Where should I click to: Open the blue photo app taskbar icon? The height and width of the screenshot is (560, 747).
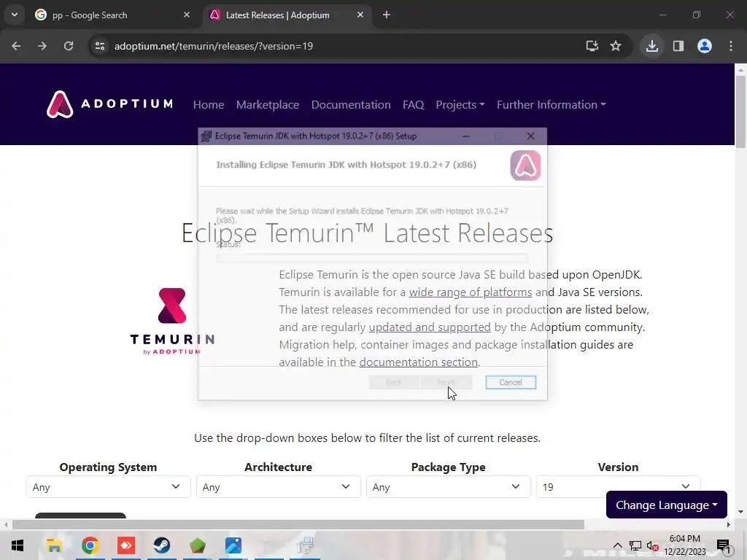(233, 545)
